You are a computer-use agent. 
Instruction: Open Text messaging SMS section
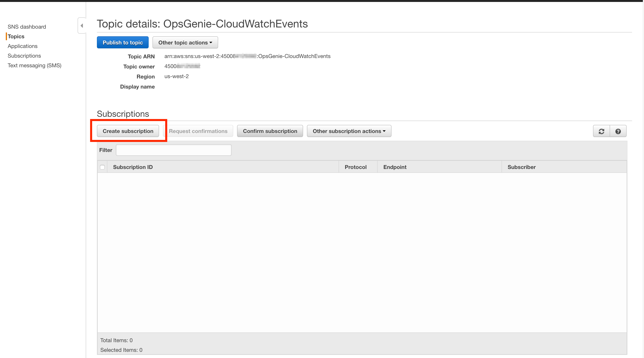(34, 65)
